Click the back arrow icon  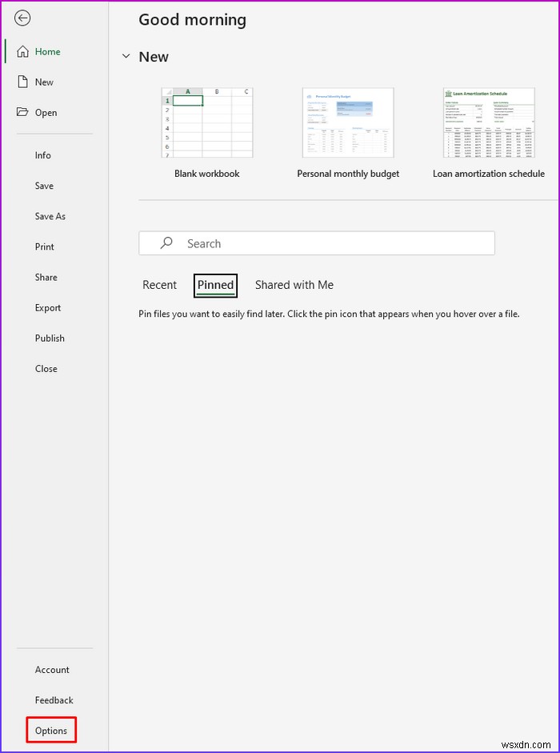coord(22,18)
